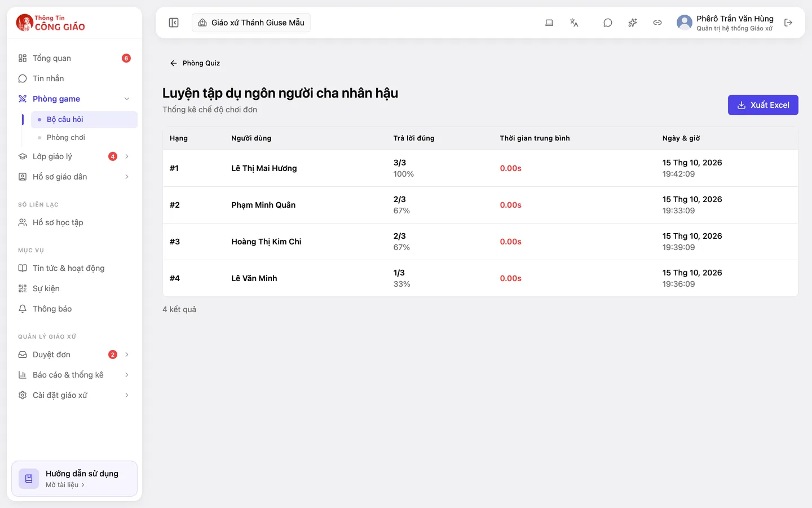Click the book icon in Hướng dẫn sử dụng
Screen dimensions: 812x508
tap(29, 479)
